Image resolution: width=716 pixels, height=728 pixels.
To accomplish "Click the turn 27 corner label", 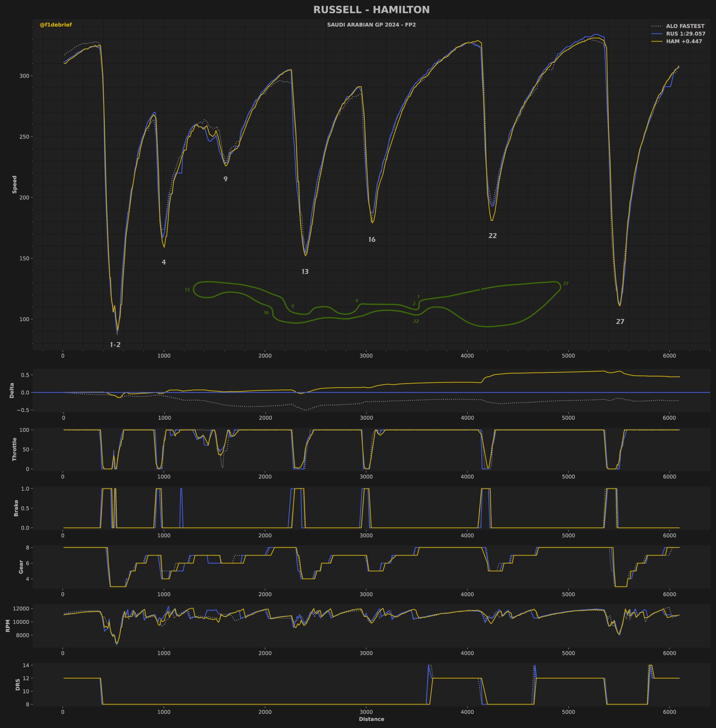I will pyautogui.click(x=620, y=322).
